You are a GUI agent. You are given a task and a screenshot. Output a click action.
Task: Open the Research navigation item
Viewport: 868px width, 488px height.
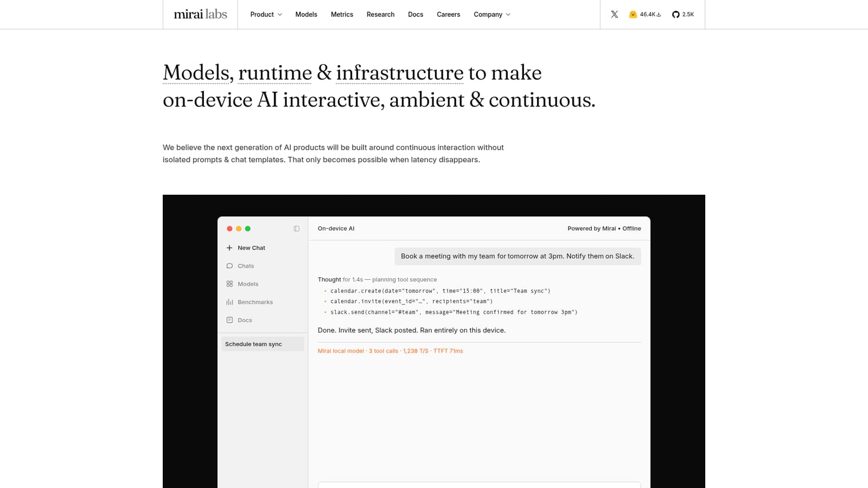380,15
